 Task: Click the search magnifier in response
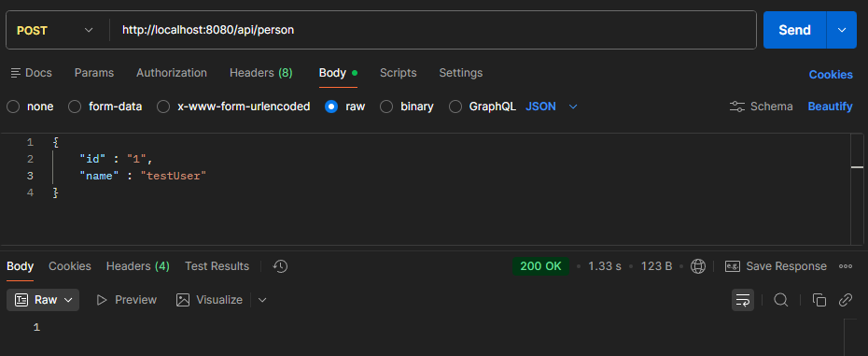point(780,300)
